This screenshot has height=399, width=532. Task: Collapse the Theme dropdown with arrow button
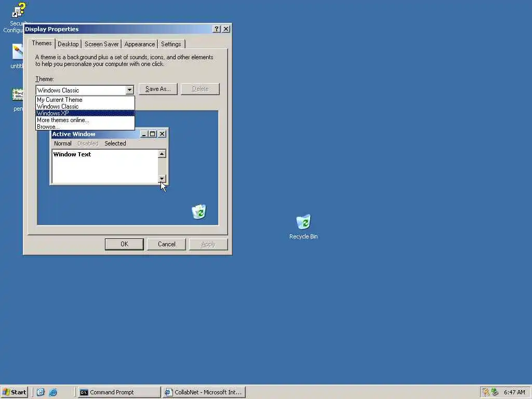tap(129, 90)
